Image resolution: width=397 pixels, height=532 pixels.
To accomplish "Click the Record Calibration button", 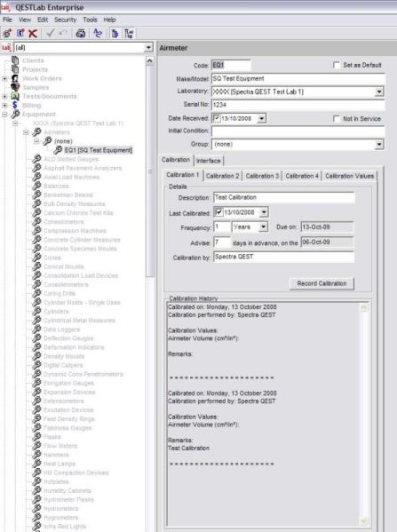I will click(x=322, y=283).
